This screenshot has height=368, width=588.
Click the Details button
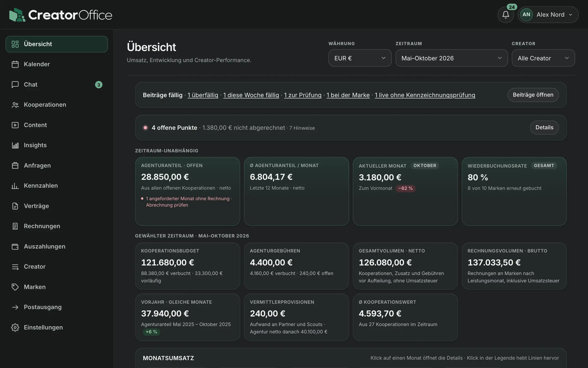pyautogui.click(x=544, y=128)
